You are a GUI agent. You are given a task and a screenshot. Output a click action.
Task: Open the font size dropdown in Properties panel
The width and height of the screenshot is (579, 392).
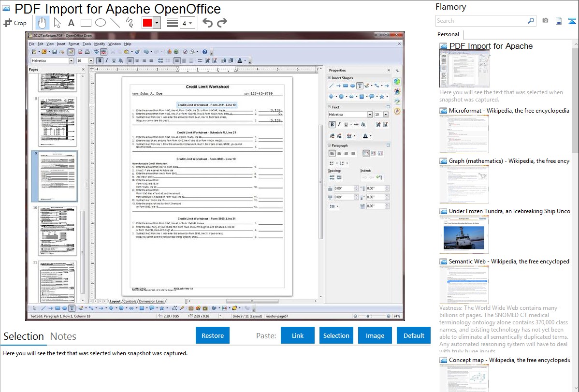click(386, 115)
